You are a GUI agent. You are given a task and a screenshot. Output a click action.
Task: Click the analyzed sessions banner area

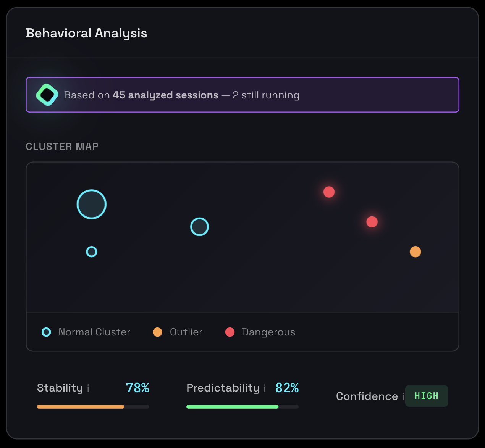point(242,95)
